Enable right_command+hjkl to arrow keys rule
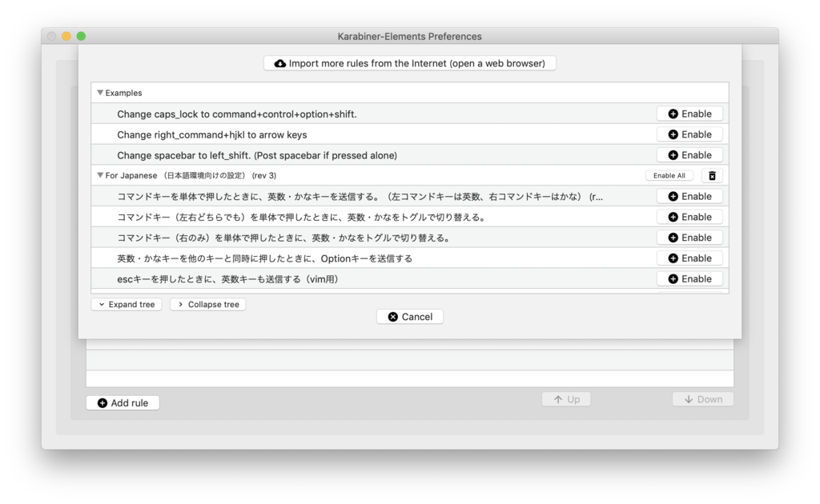This screenshot has height=504, width=820. click(689, 134)
